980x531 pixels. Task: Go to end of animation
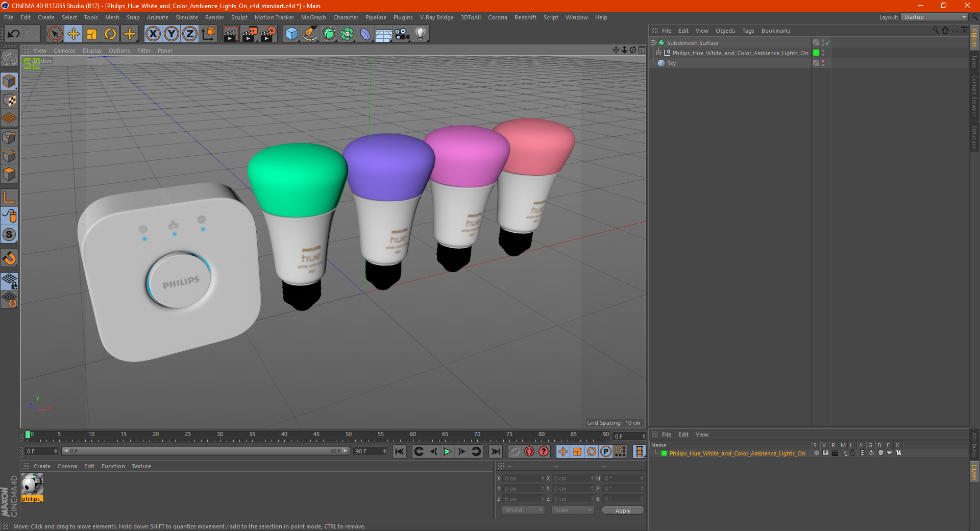pyautogui.click(x=495, y=451)
